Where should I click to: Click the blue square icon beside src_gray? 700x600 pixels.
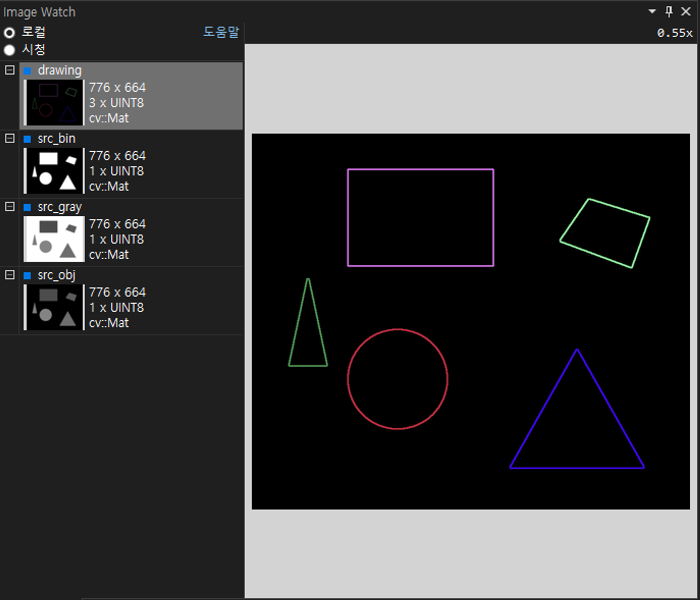coord(27,207)
